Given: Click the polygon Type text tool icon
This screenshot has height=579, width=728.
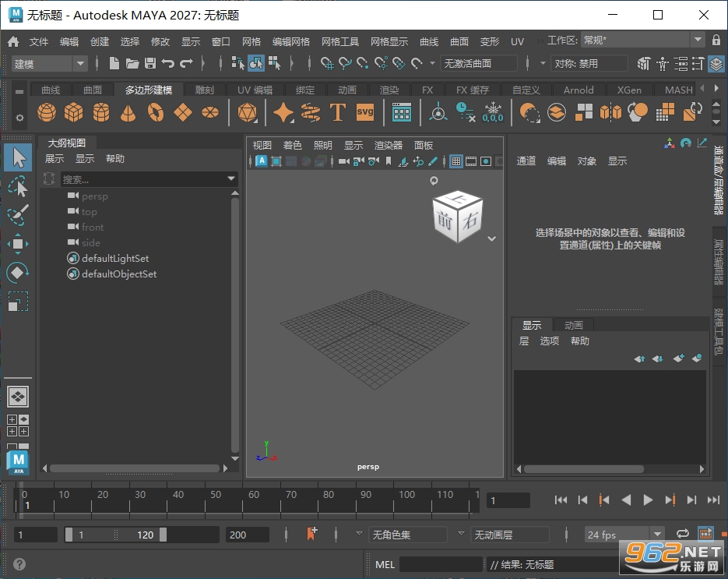Looking at the screenshot, I should click(x=338, y=112).
